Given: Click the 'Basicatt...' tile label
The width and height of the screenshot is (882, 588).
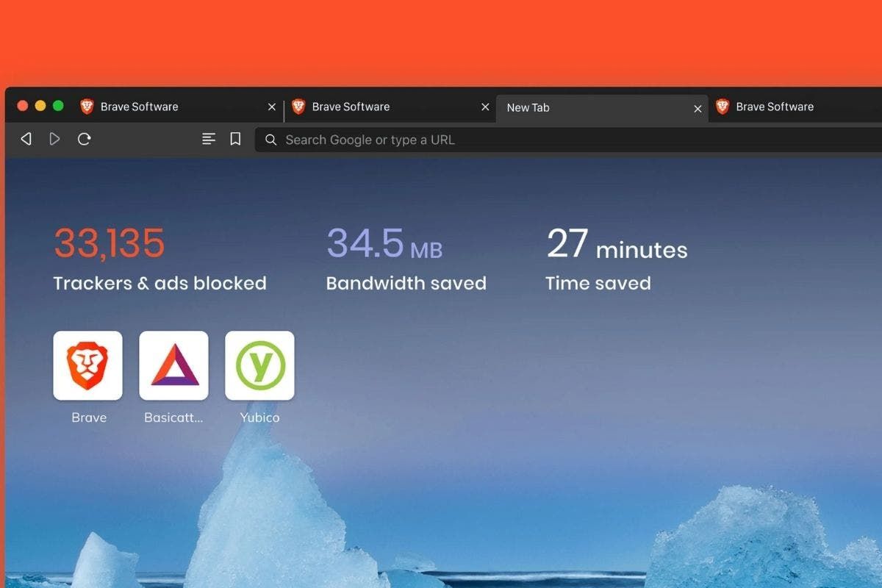Looking at the screenshot, I should pyautogui.click(x=173, y=417).
